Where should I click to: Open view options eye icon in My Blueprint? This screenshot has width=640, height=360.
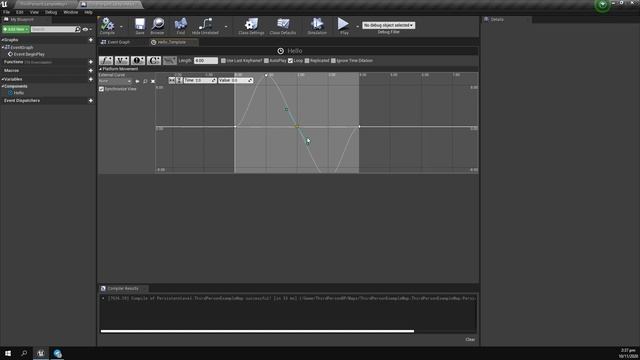(x=85, y=29)
